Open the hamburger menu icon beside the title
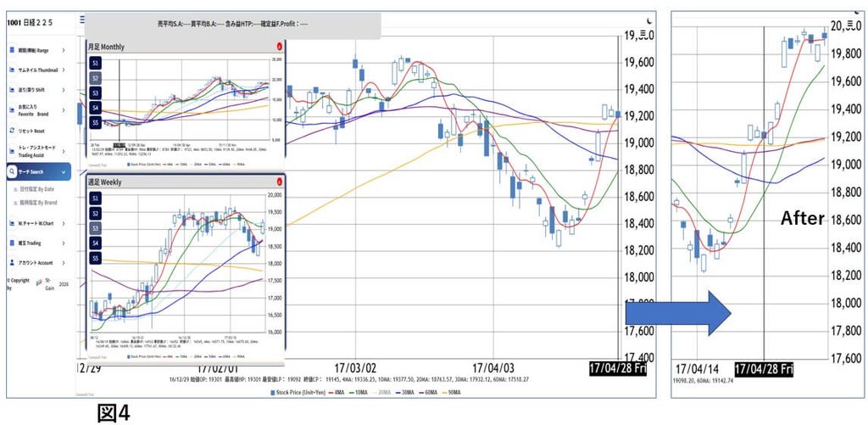This screenshot has width=868, height=425. pos(82,20)
